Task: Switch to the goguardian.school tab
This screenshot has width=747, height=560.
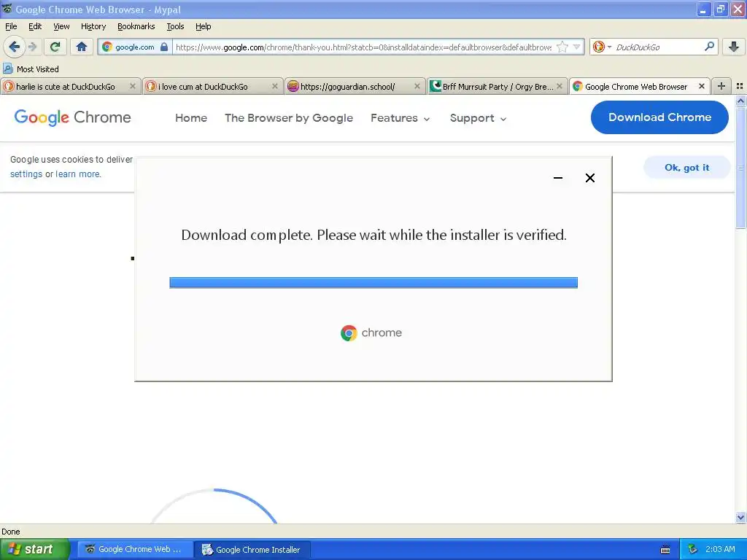Action: [x=355, y=87]
